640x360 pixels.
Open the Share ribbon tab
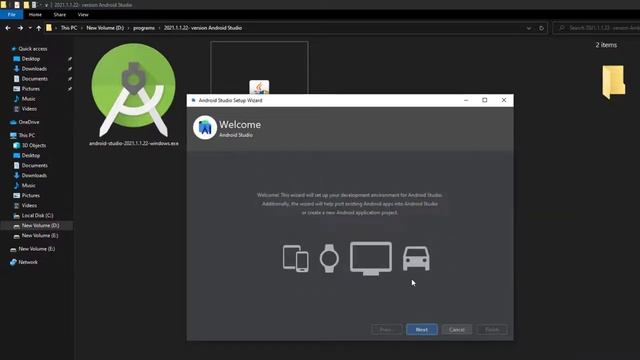pos(60,15)
